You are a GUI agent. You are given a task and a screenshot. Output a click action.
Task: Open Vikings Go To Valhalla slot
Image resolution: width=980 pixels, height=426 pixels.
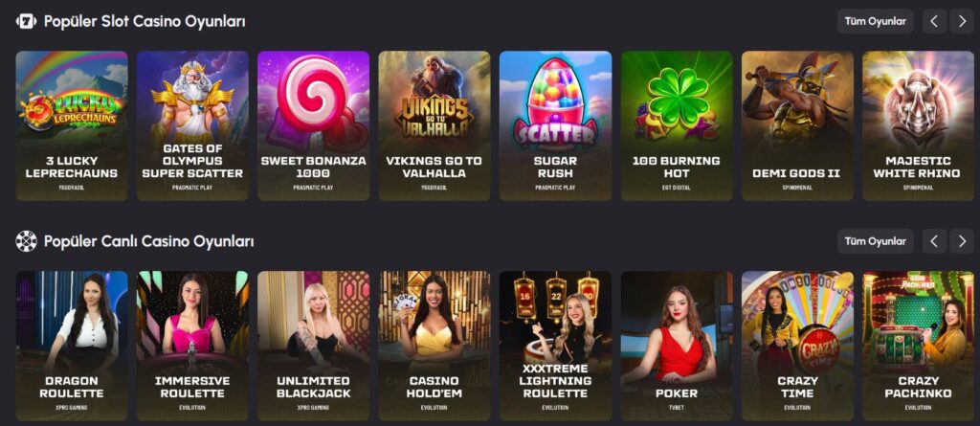point(434,125)
